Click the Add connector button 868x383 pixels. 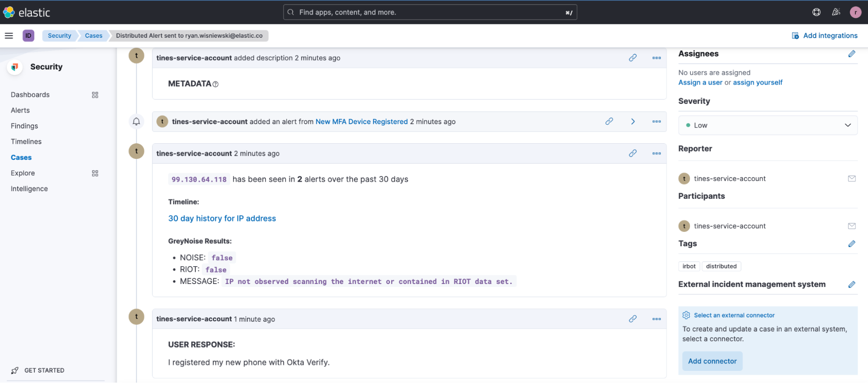(712, 361)
